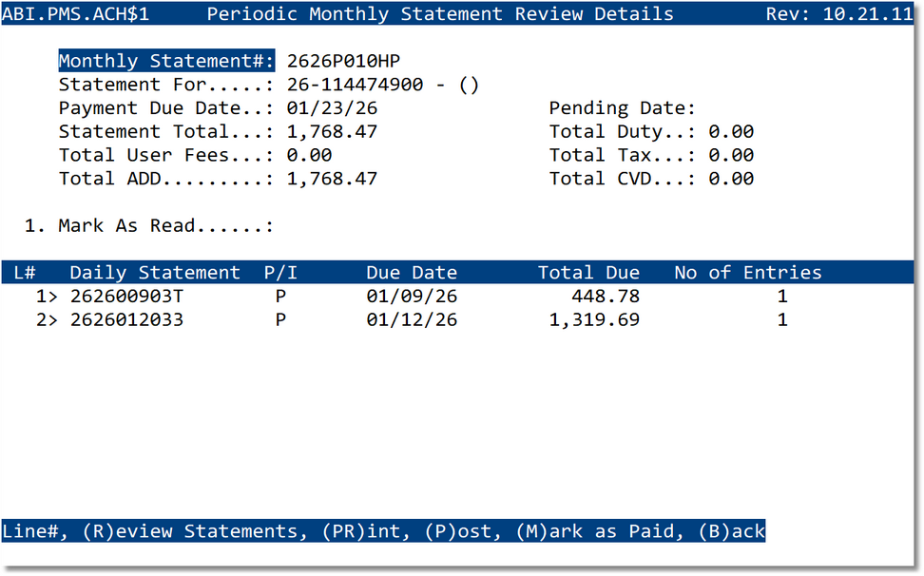Viewport: 924px width, 576px height.
Task: Select the Monthly Statement# field label
Action: [166, 61]
